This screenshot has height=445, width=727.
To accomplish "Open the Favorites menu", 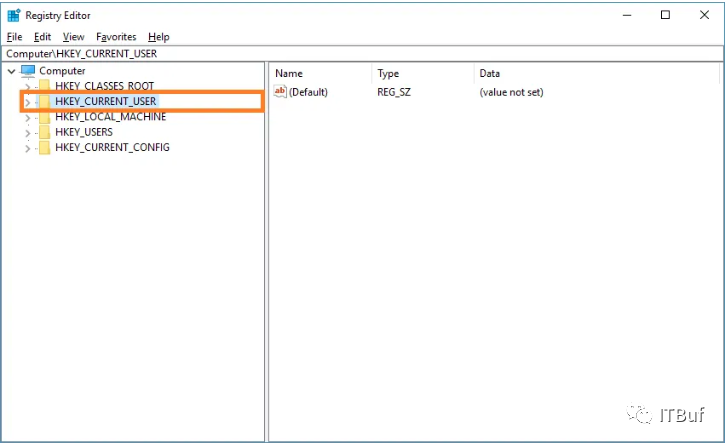I will [116, 37].
